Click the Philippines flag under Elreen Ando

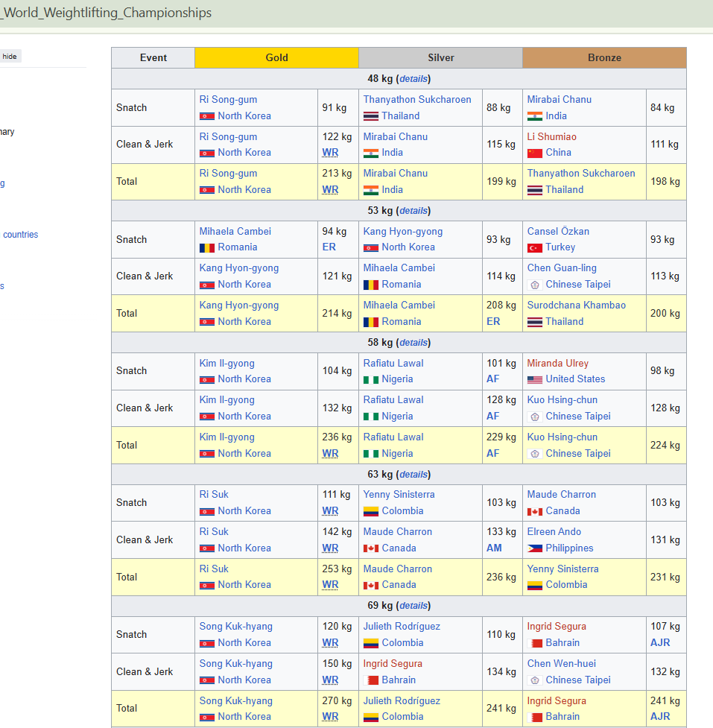tap(534, 548)
